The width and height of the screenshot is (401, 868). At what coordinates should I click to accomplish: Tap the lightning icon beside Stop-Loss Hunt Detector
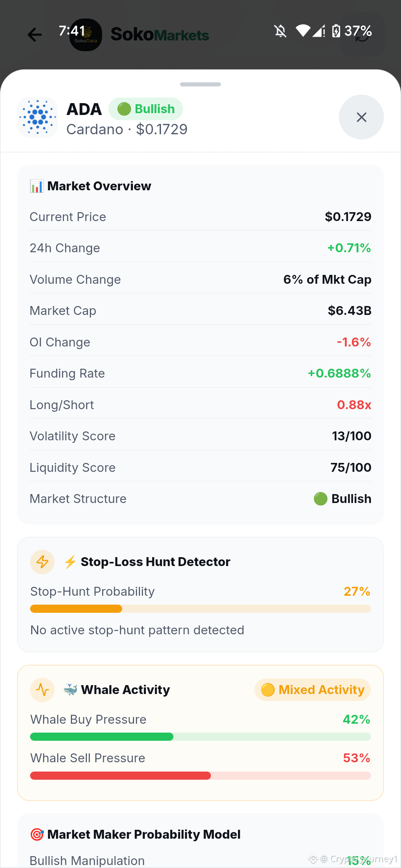point(42,562)
